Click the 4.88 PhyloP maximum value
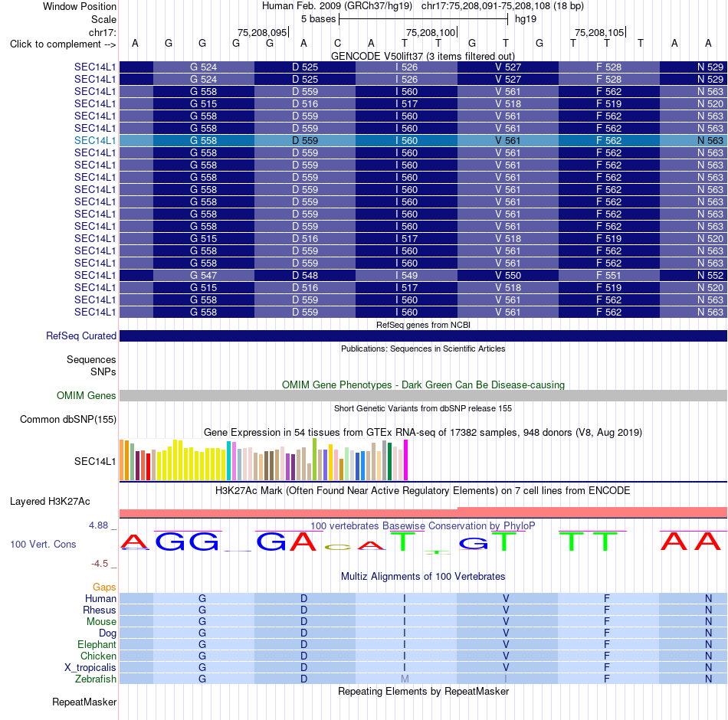The height and width of the screenshot is (720, 728). (x=98, y=525)
